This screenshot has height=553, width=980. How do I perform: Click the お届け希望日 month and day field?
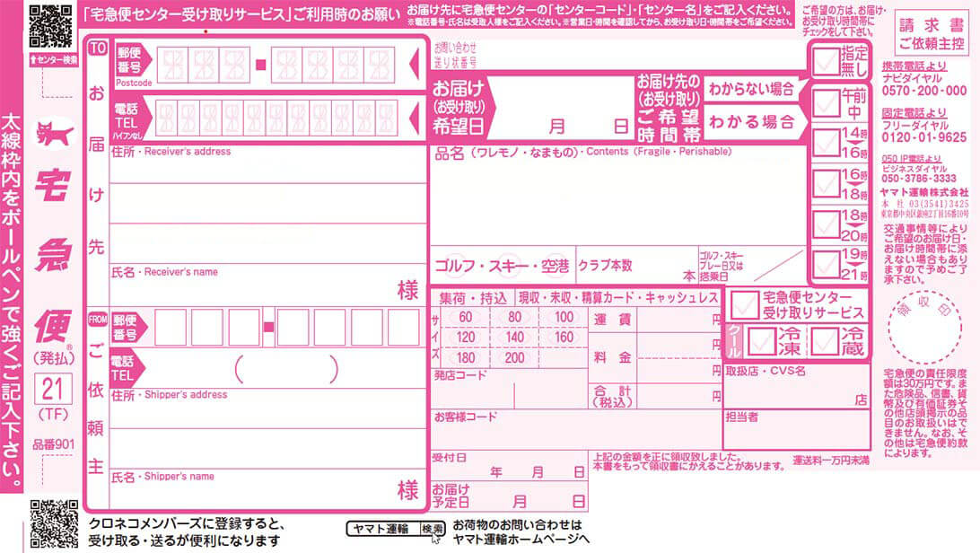click(x=563, y=108)
